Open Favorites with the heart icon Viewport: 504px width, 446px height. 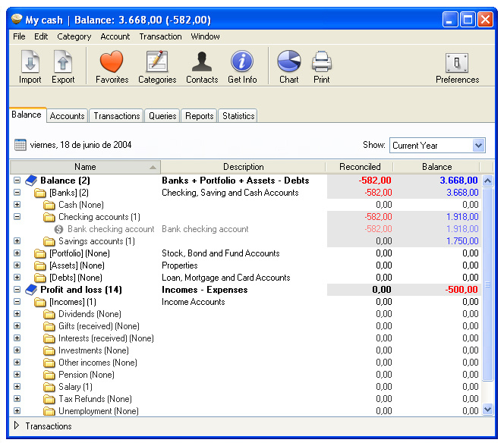click(112, 66)
